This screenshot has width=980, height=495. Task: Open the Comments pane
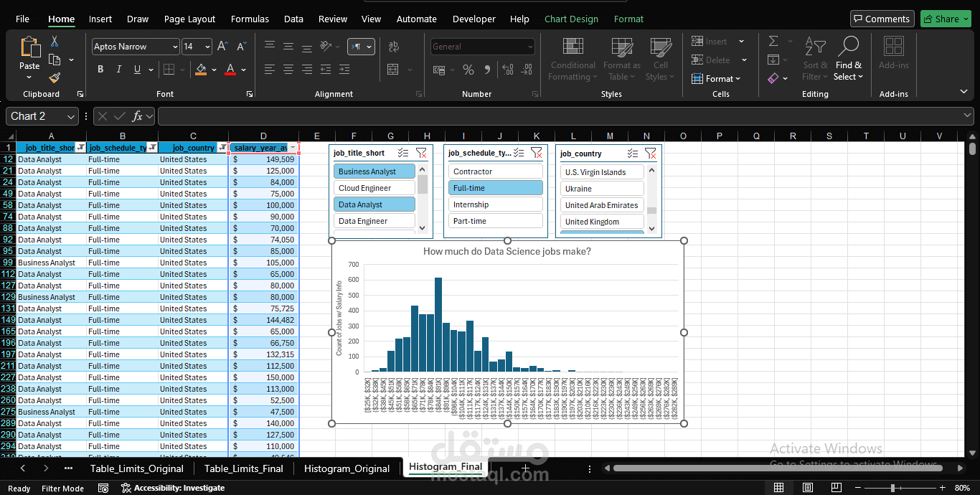coord(882,18)
